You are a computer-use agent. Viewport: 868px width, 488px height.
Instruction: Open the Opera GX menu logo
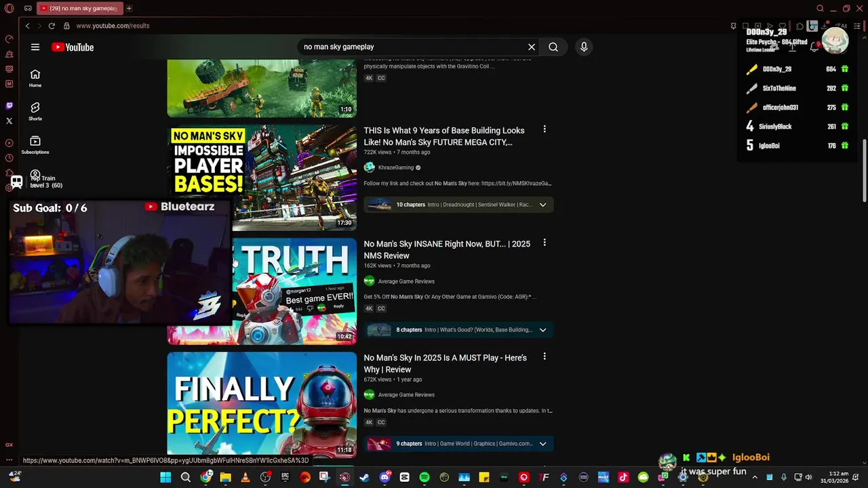(9, 8)
